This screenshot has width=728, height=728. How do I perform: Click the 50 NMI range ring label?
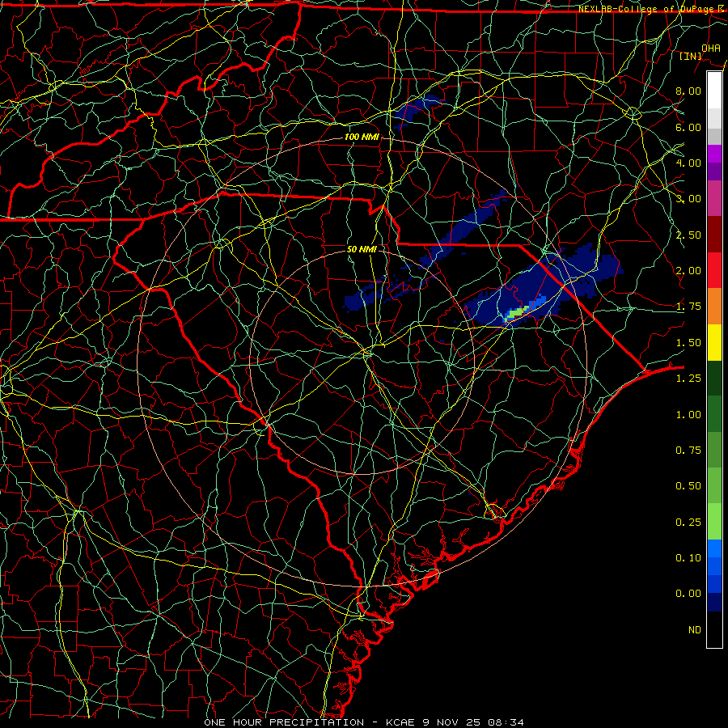coord(362,249)
